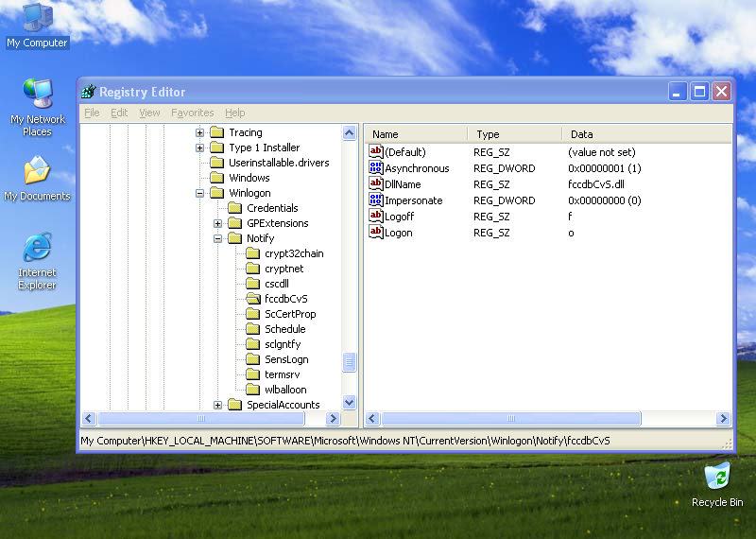Click tree pane vertical scrollbar thumb
Viewport: 756px width, 539px height.
pyautogui.click(x=349, y=362)
